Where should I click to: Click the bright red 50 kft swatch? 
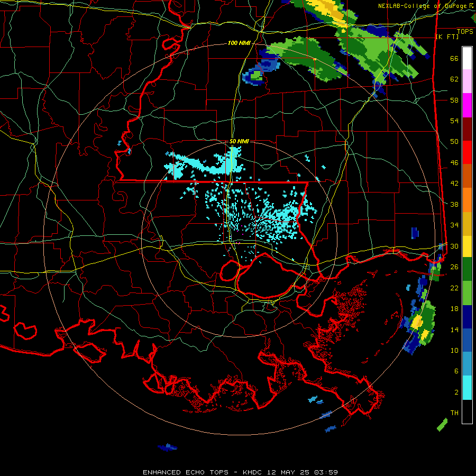[x=467, y=152]
